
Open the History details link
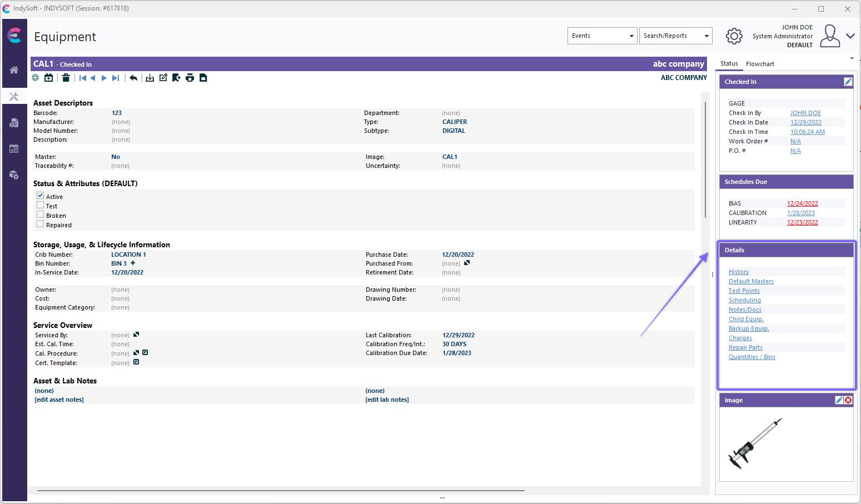(x=738, y=272)
